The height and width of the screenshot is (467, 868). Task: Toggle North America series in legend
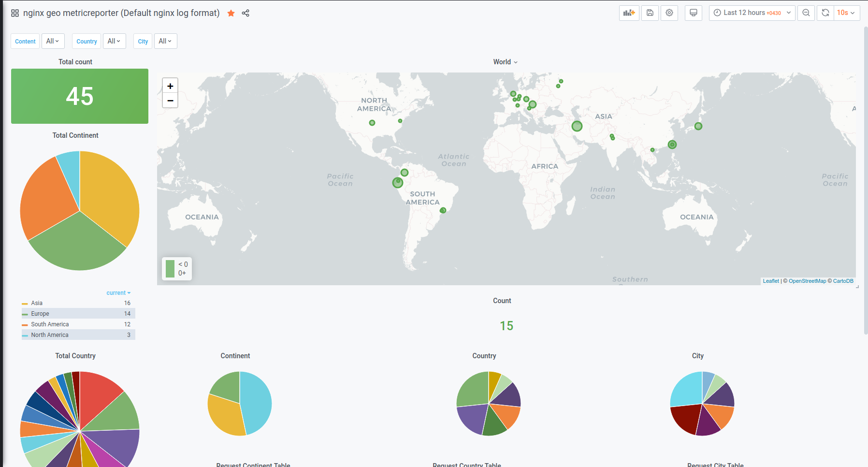(x=50, y=335)
